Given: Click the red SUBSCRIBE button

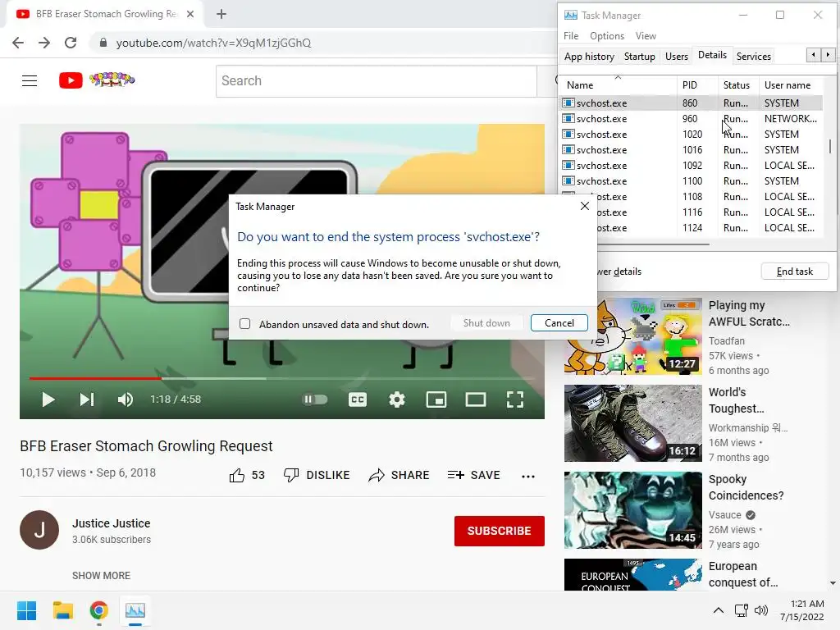Looking at the screenshot, I should coord(500,531).
